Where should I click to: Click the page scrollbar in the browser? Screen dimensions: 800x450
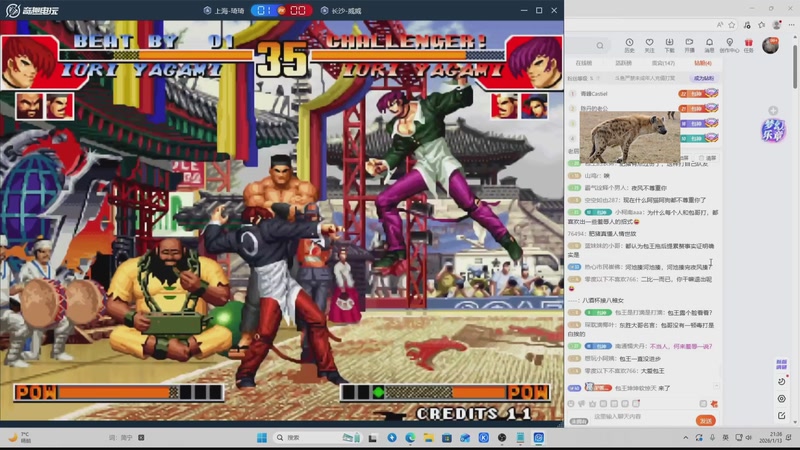pos(795,66)
